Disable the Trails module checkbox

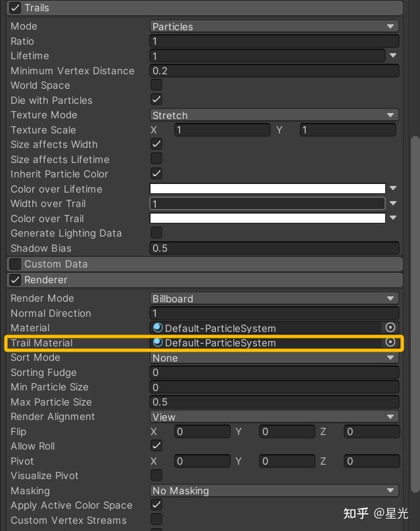(15, 7)
